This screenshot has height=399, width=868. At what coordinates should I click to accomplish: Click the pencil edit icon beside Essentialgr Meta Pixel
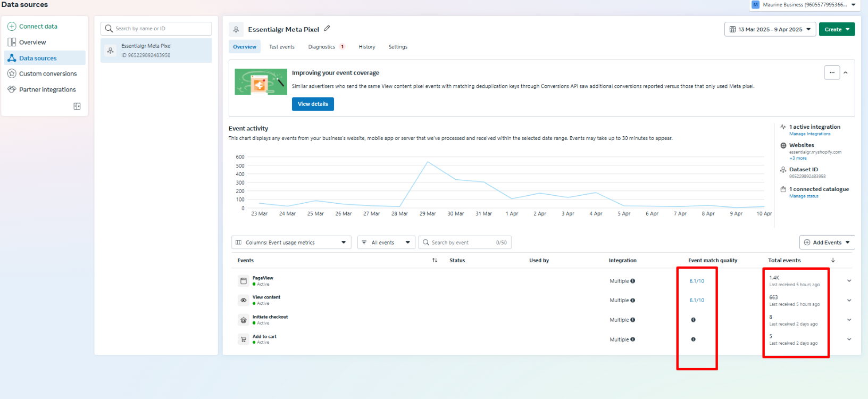pyautogui.click(x=327, y=29)
